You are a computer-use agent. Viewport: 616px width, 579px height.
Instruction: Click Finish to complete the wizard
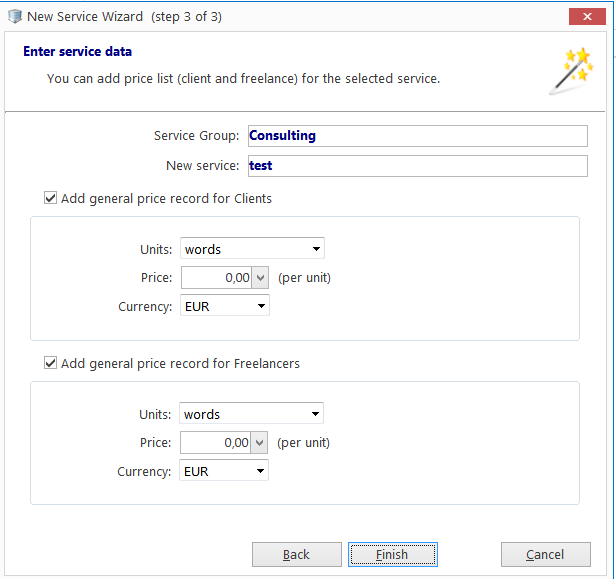(x=393, y=555)
